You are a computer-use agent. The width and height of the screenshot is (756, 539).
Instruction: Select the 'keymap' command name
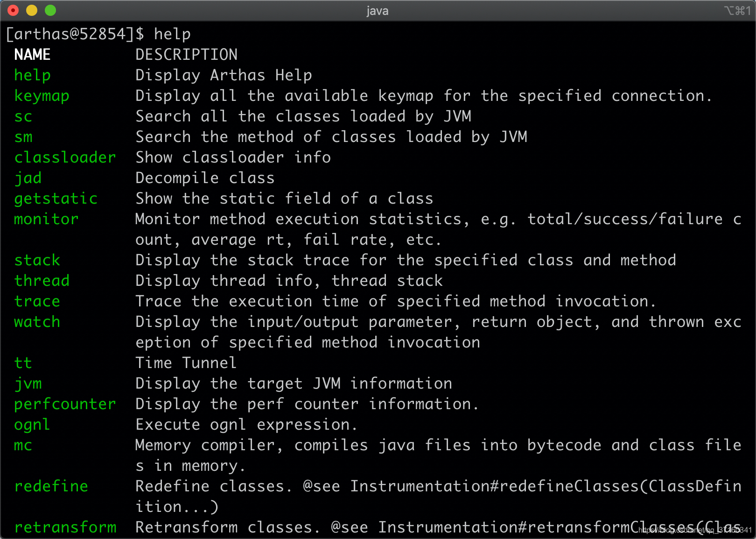pyautogui.click(x=42, y=96)
